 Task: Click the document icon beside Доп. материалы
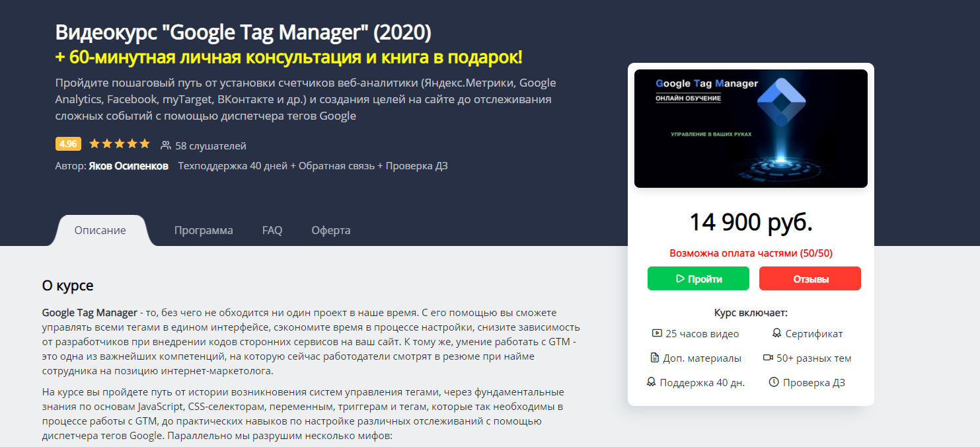click(x=655, y=358)
